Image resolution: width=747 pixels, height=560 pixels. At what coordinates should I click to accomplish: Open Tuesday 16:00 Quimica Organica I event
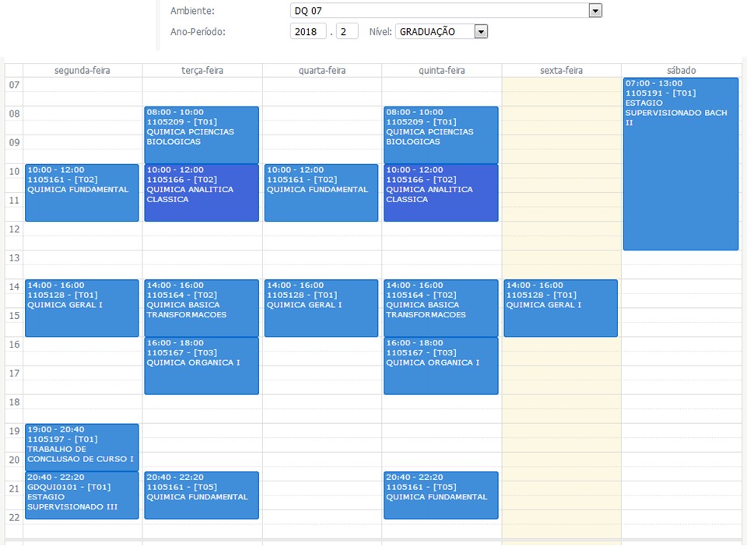[x=202, y=366]
